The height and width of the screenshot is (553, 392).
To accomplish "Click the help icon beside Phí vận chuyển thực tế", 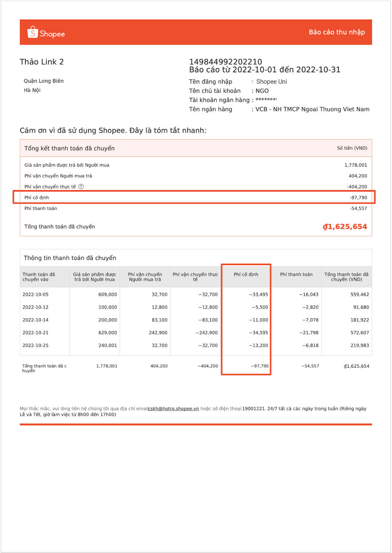I will 81,187.
